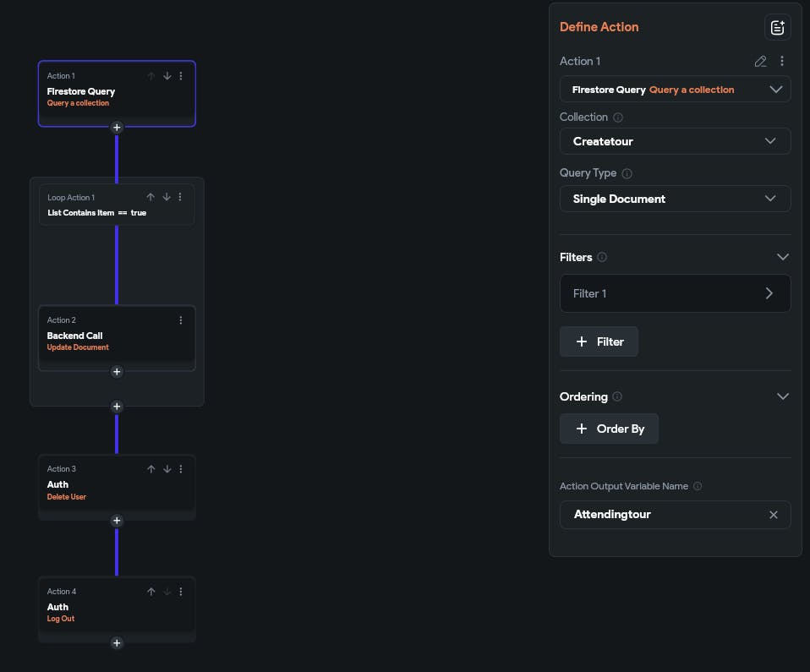Open the Firestore Query action type dropdown
810x672 pixels.
click(675, 90)
